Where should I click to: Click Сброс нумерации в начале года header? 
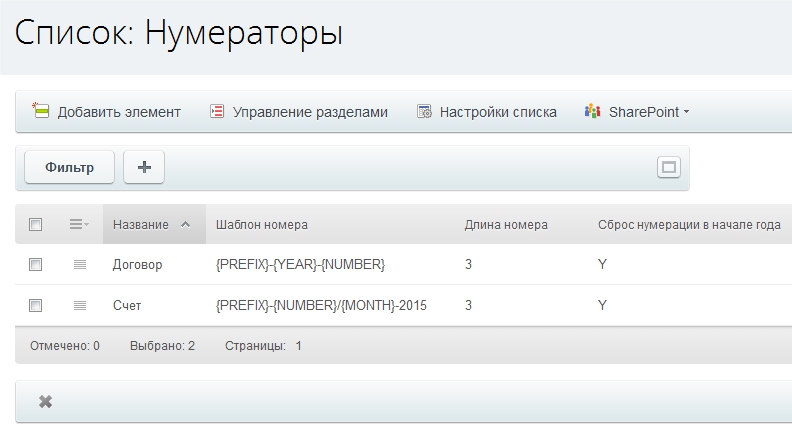pyautogui.click(x=688, y=225)
